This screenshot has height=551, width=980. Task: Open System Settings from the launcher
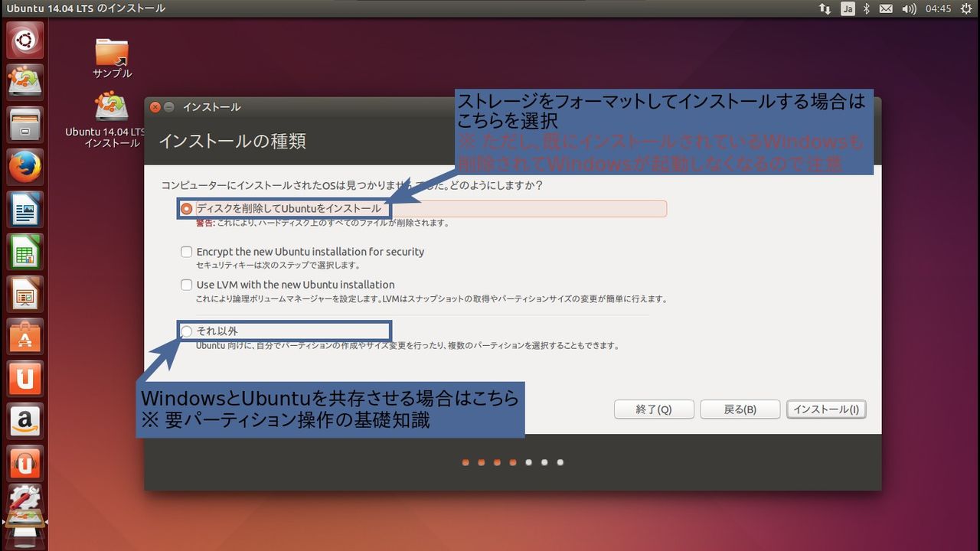[25, 499]
